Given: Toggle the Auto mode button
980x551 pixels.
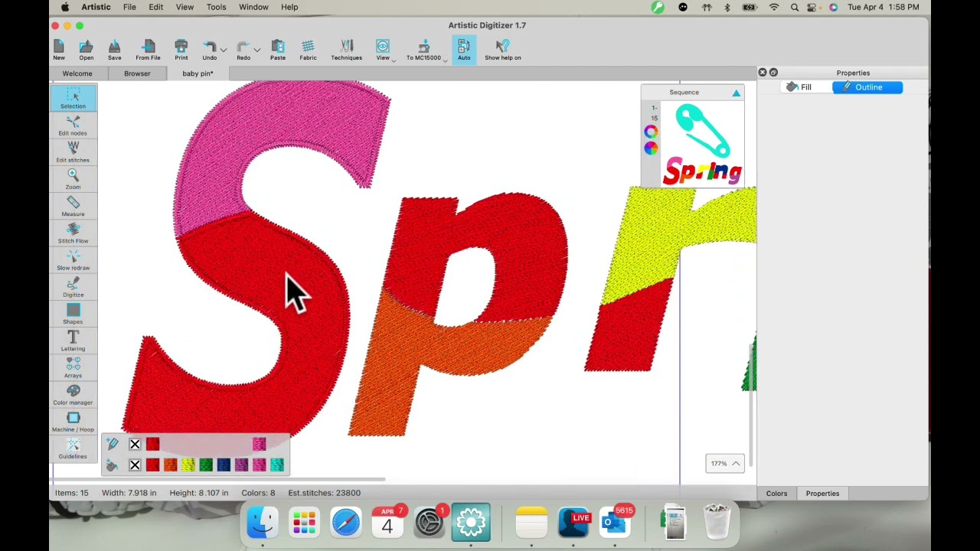Looking at the screenshot, I should (464, 51).
